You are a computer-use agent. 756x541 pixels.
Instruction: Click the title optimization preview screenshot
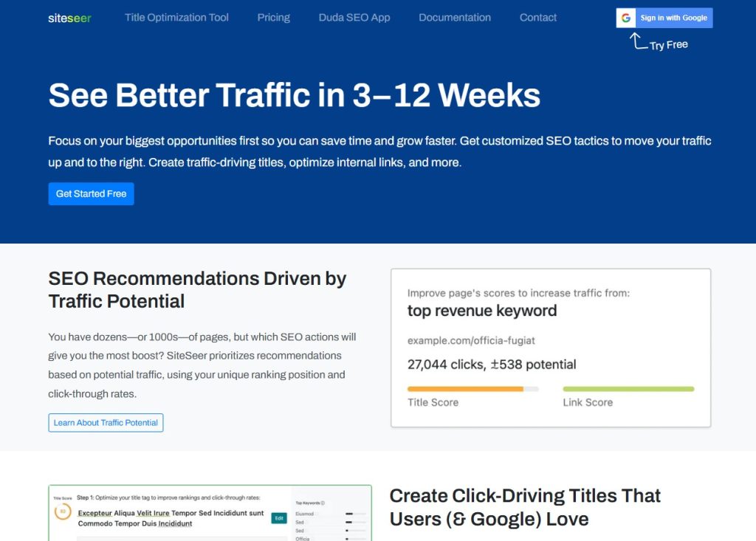click(210, 513)
